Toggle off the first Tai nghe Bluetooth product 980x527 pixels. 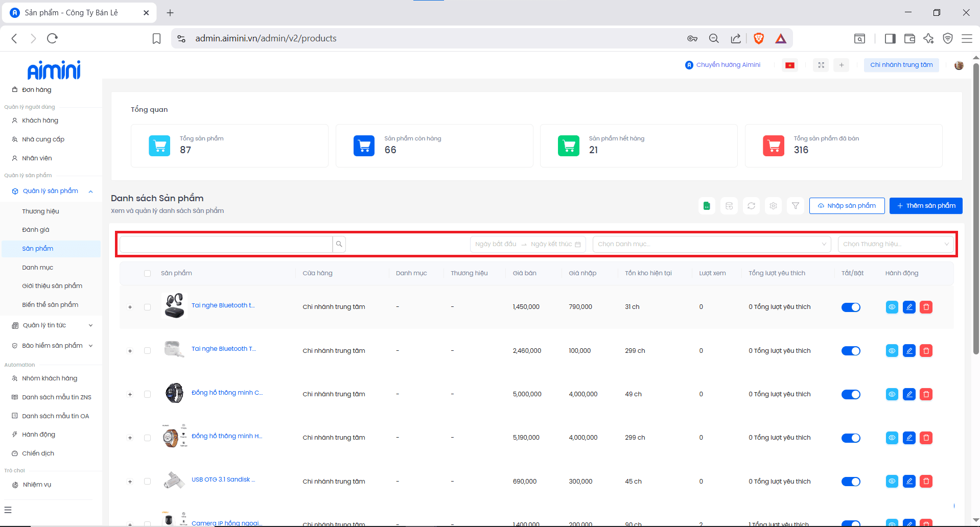click(851, 307)
